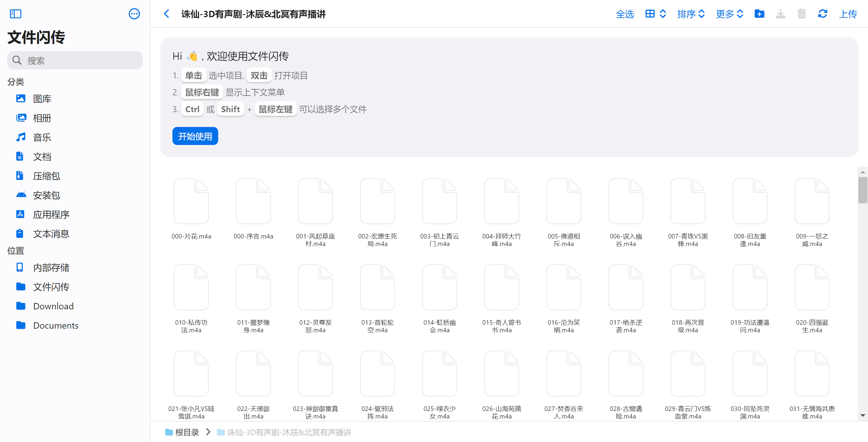This screenshot has width=868, height=442.
Task: Click the scrollbar down arrow
Action: (x=863, y=415)
